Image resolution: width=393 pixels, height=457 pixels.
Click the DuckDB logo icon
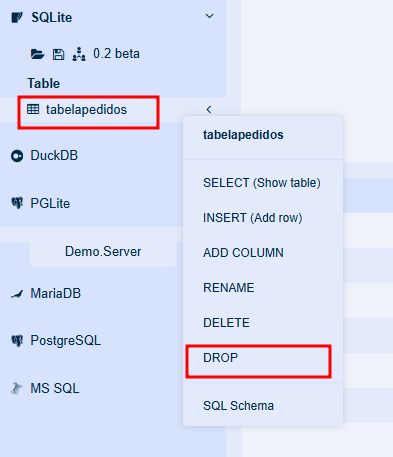pyautogui.click(x=17, y=156)
